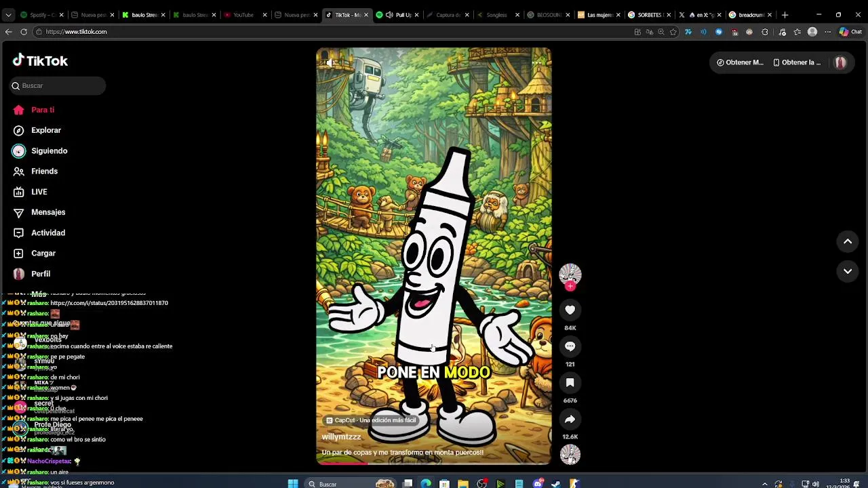Add the page to favorites with star icon
Viewport: 868px width, 488px height.
[x=673, y=32]
